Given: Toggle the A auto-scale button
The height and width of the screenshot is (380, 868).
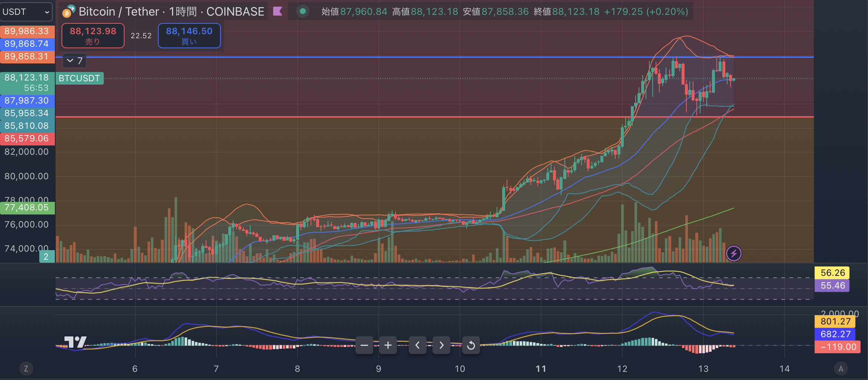Looking at the screenshot, I should [841, 368].
